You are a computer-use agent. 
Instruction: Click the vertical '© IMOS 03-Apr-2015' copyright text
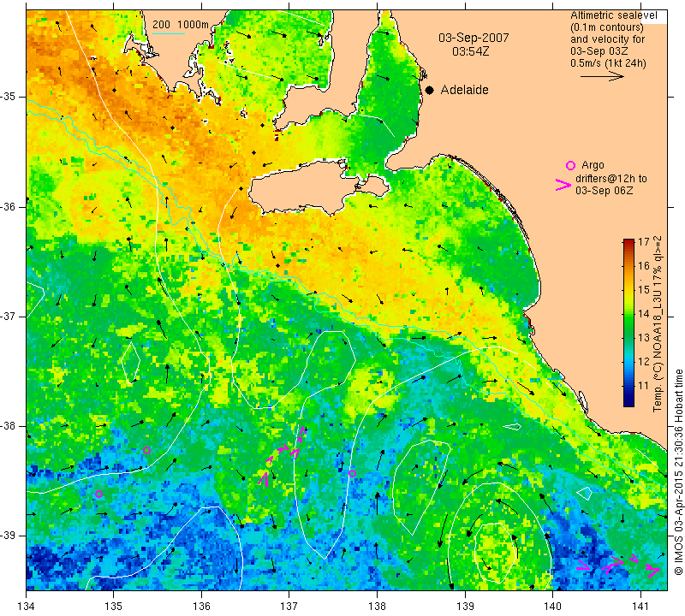point(678,471)
